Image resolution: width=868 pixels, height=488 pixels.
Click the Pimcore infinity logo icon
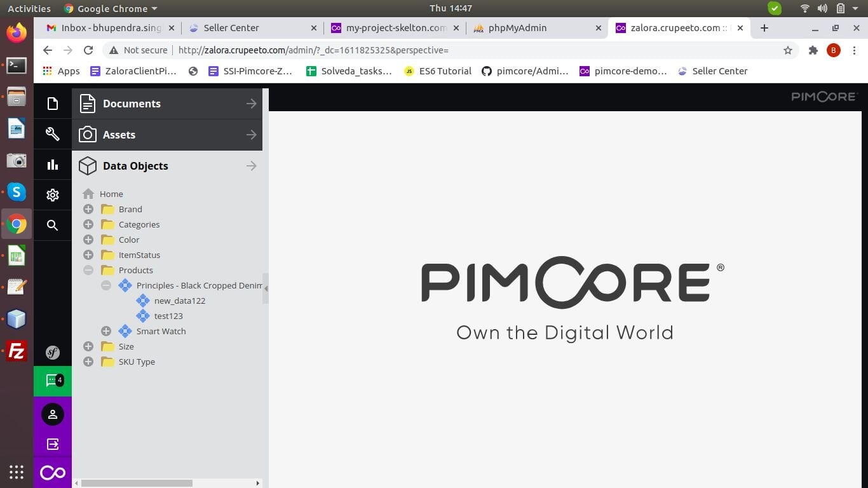pos(53,473)
